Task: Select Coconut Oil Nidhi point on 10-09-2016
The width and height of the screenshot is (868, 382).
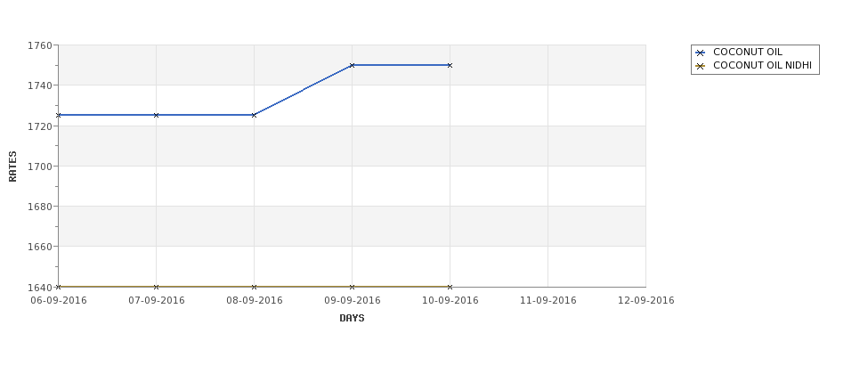Action: [x=450, y=287]
